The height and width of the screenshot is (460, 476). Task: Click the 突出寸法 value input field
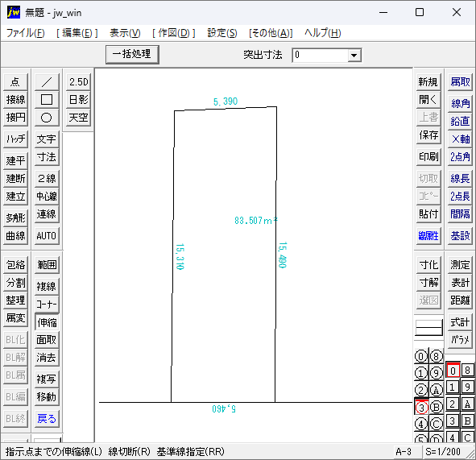[320, 56]
